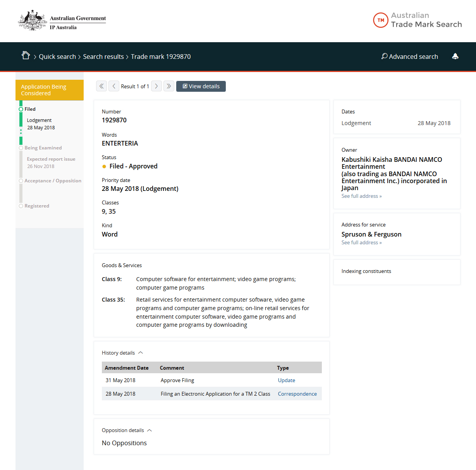Click the Amendment Date column header
The height and width of the screenshot is (470, 476).
click(127, 368)
